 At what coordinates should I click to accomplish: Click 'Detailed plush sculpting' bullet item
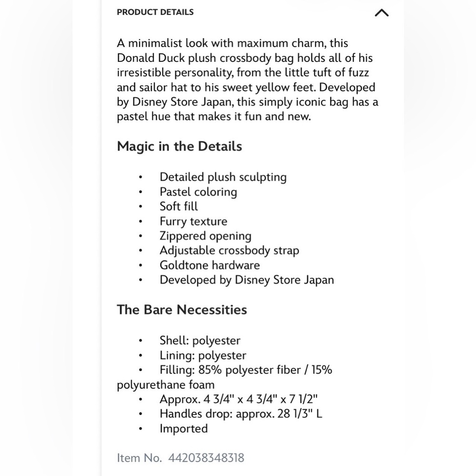click(x=223, y=177)
